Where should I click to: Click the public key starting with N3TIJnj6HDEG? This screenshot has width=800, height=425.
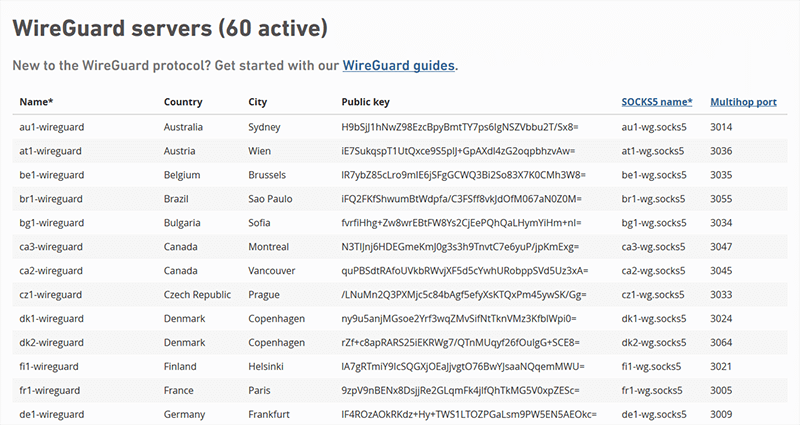click(x=460, y=247)
